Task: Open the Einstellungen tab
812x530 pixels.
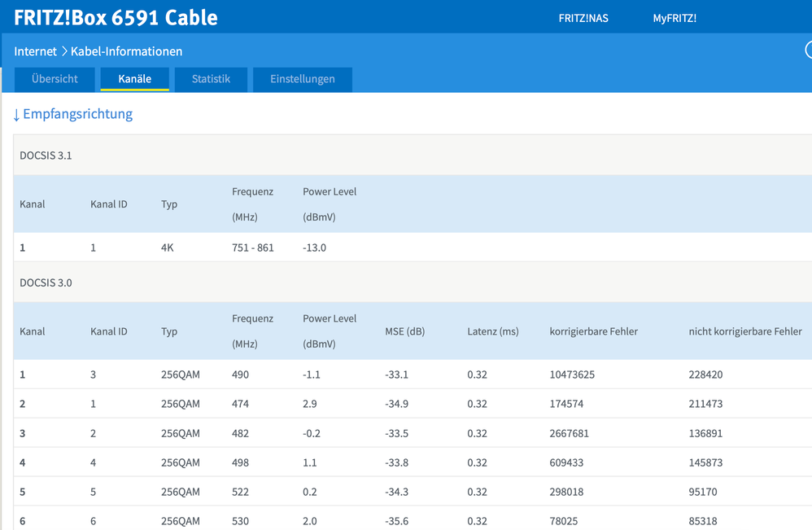Action: (x=303, y=79)
